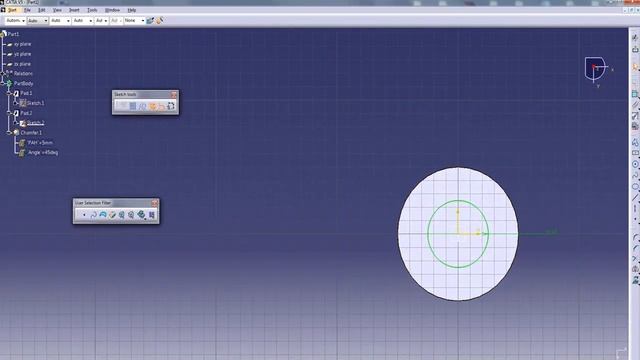Enable the Surface filter in User Selection Filter

(x=102, y=215)
